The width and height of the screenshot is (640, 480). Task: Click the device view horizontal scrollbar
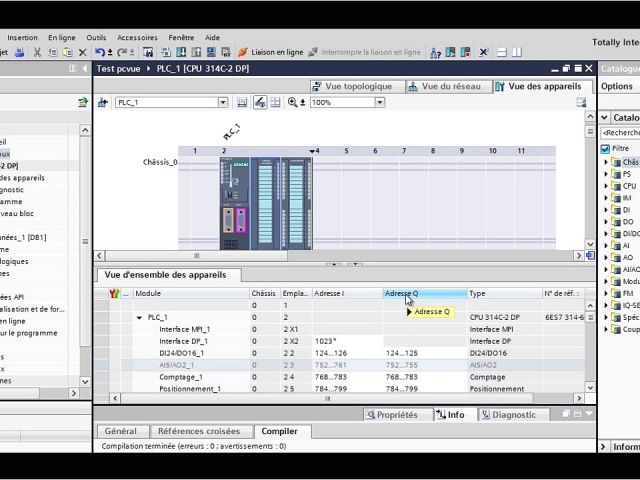pyautogui.click(x=196, y=256)
